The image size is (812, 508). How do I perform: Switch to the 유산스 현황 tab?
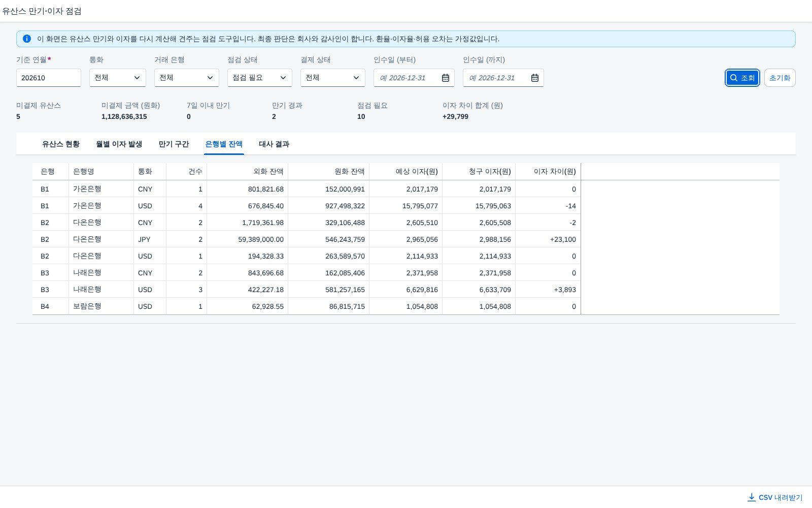[x=61, y=144]
